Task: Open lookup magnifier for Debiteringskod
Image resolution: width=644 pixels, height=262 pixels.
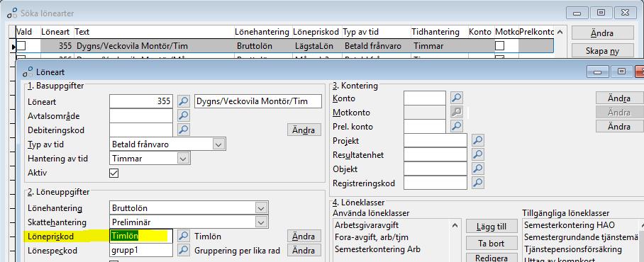Action: coord(184,130)
